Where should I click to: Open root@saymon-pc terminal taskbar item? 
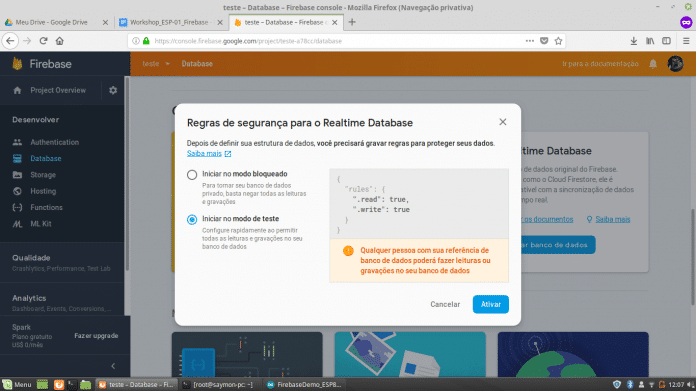(218, 385)
